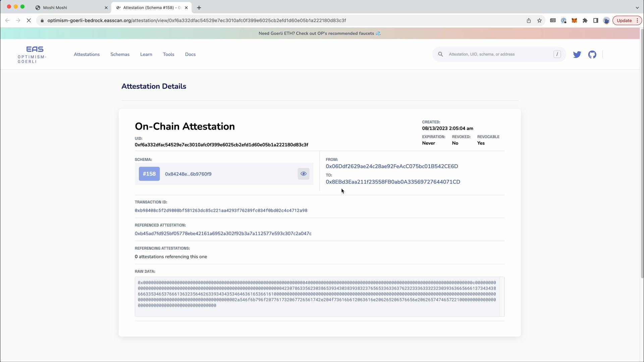Open the tab search chevron

tap(637, 7)
